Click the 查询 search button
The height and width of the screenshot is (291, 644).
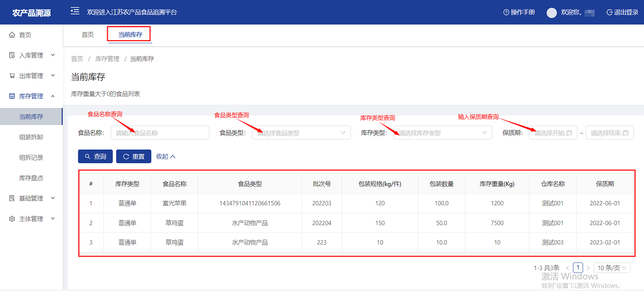pyautogui.click(x=95, y=156)
